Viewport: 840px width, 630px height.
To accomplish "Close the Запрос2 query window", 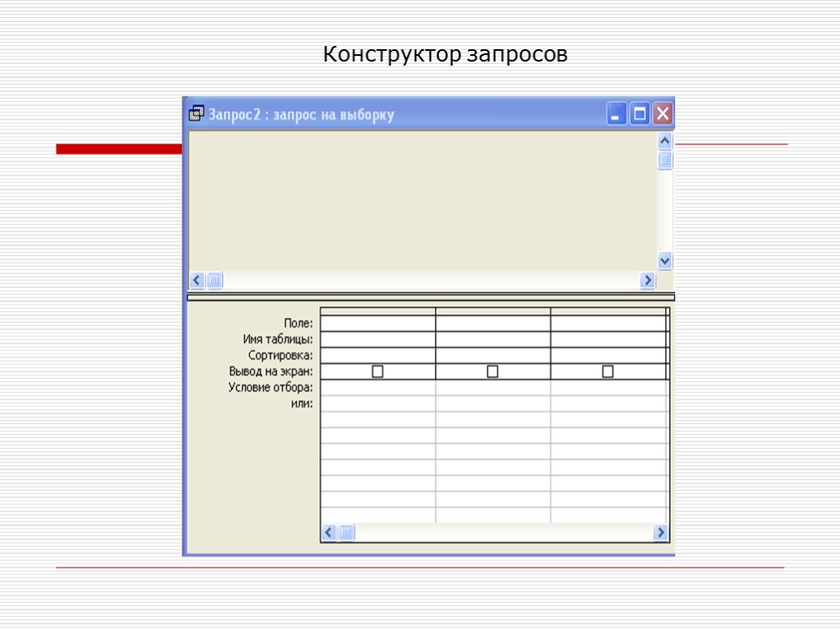I will 662,113.
